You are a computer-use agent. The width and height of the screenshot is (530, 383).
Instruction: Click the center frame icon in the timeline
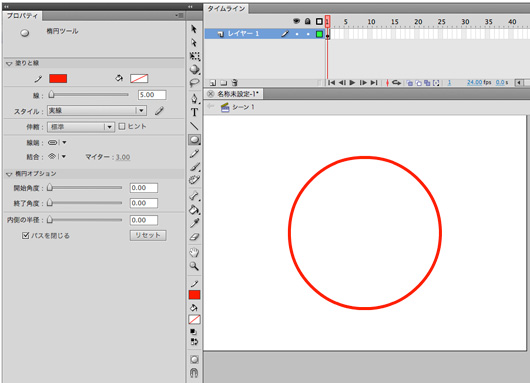click(387, 82)
